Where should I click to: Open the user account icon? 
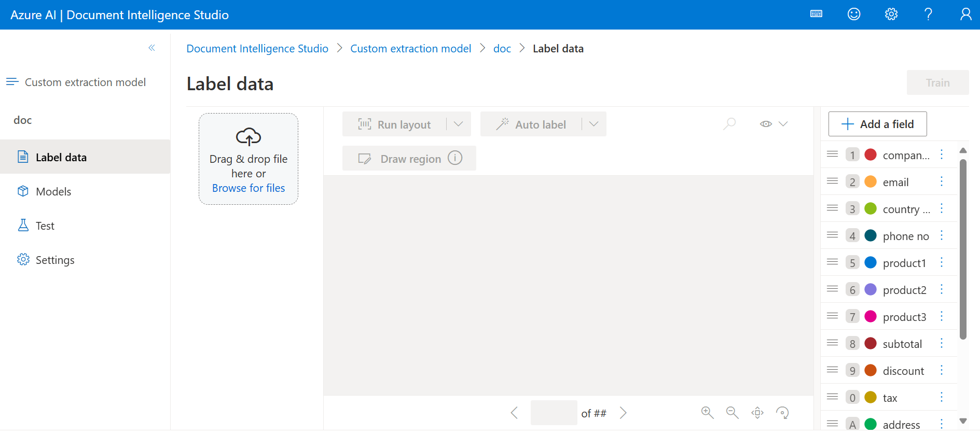(965, 14)
